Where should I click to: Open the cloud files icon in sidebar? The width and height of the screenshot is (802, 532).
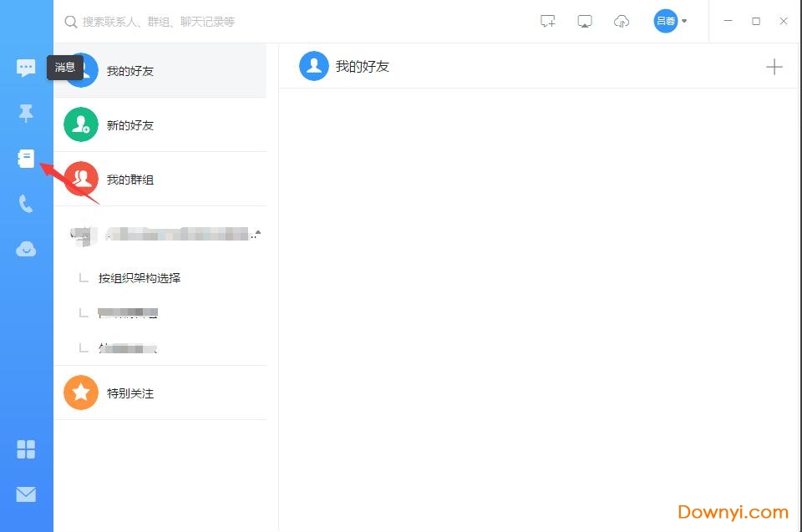26,248
